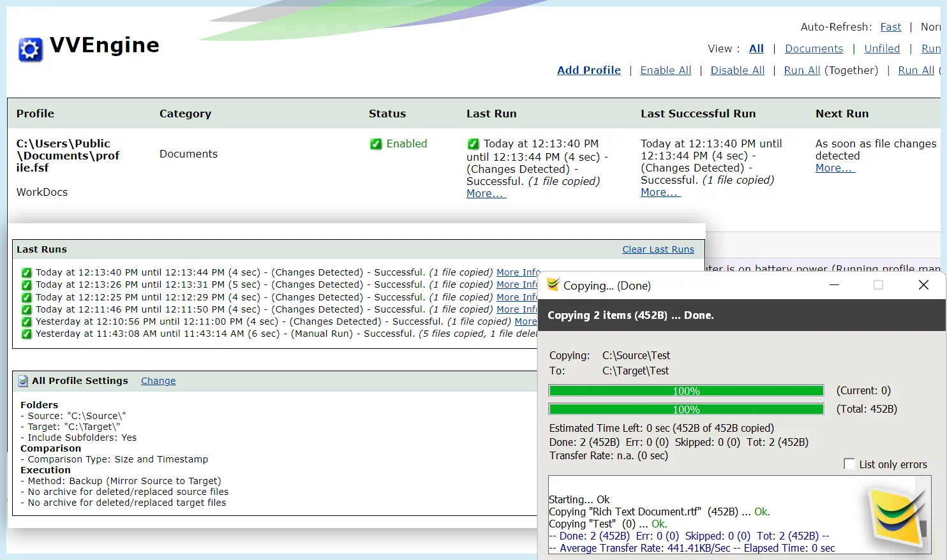Enable the List only errors checkbox

point(849,464)
